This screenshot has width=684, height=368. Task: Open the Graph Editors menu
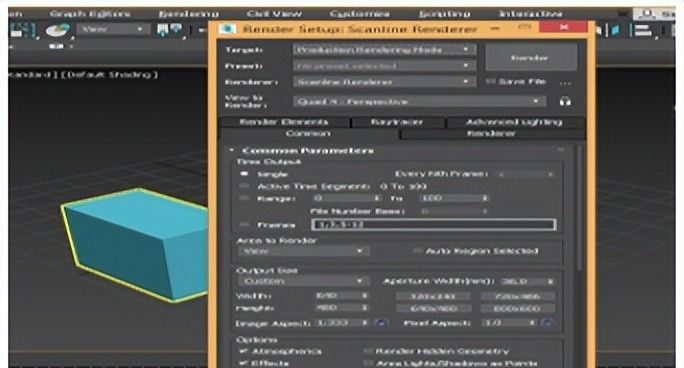click(90, 14)
